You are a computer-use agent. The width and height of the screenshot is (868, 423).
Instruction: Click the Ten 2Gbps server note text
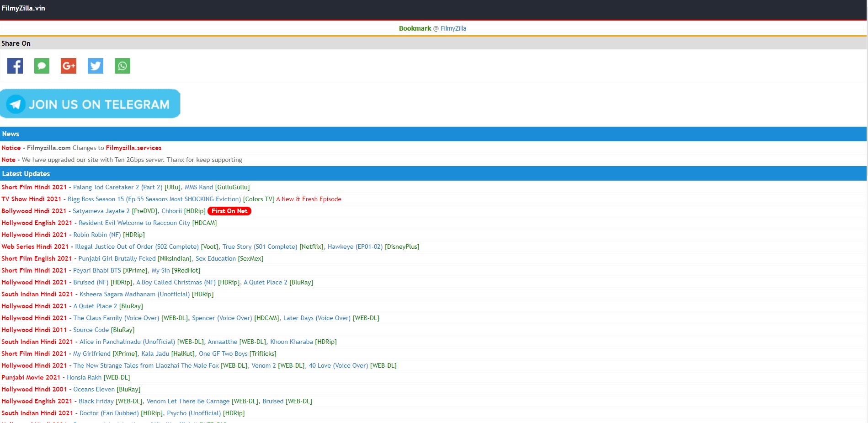coord(132,160)
